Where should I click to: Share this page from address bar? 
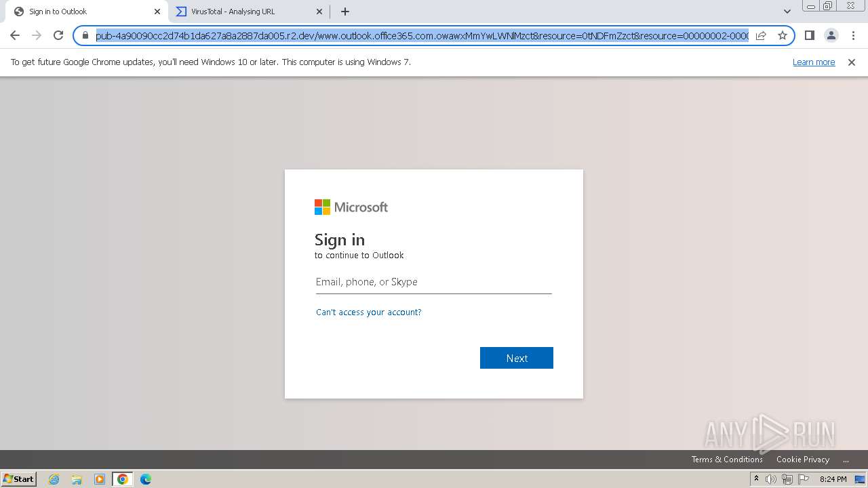click(x=761, y=35)
